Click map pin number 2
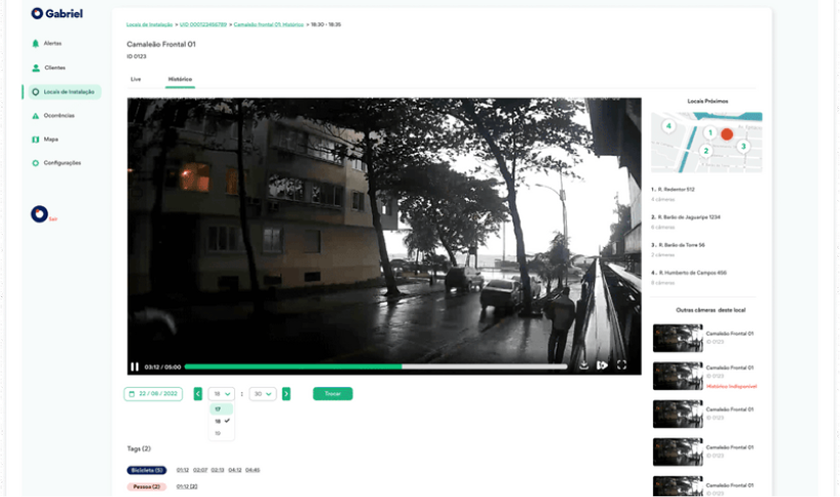 point(706,151)
